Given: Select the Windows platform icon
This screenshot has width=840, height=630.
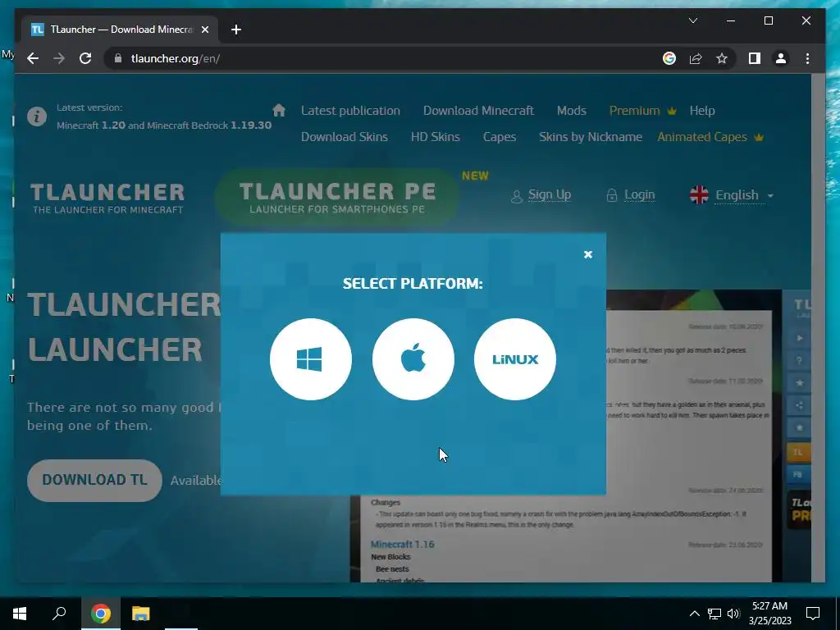Looking at the screenshot, I should click(311, 359).
